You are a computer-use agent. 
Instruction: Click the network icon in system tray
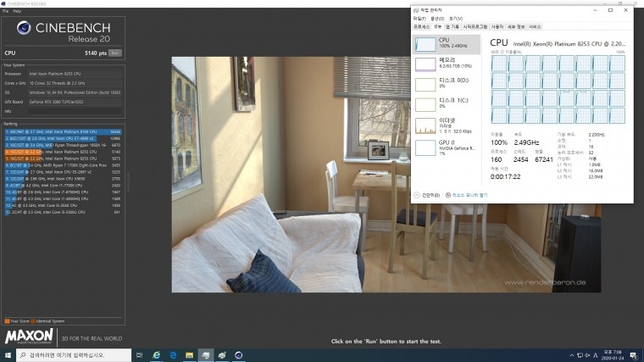(x=580, y=355)
